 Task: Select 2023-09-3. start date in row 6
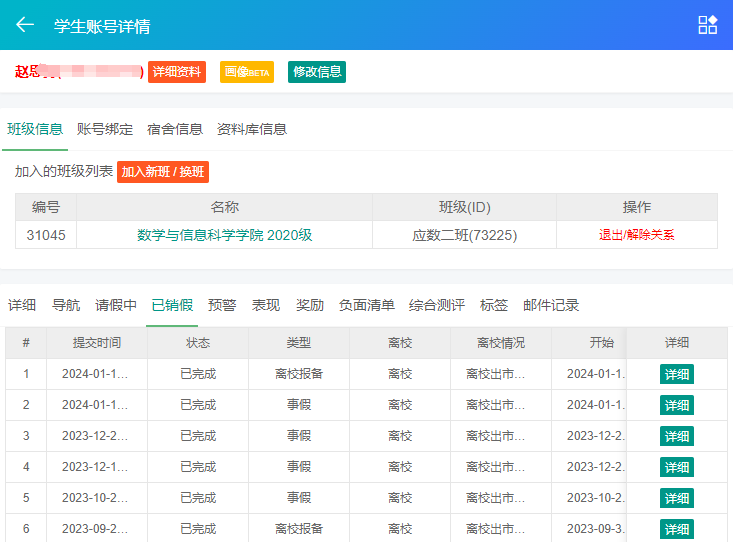[x=596, y=529]
